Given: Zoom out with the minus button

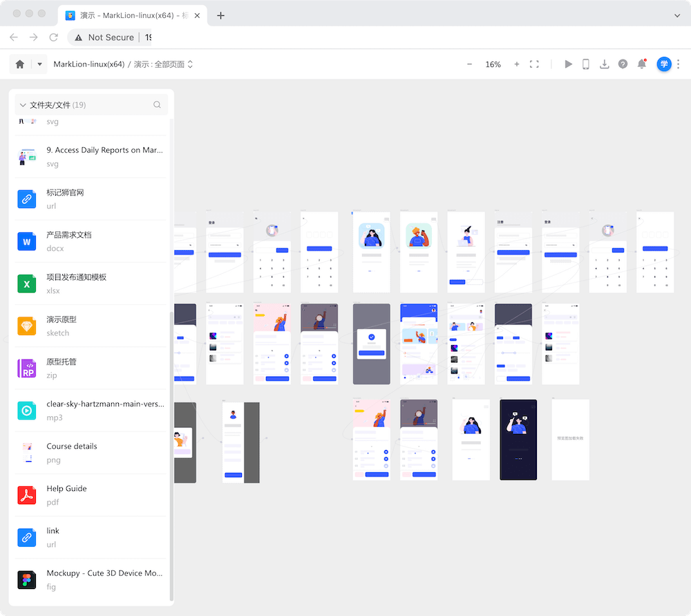Looking at the screenshot, I should coord(469,64).
